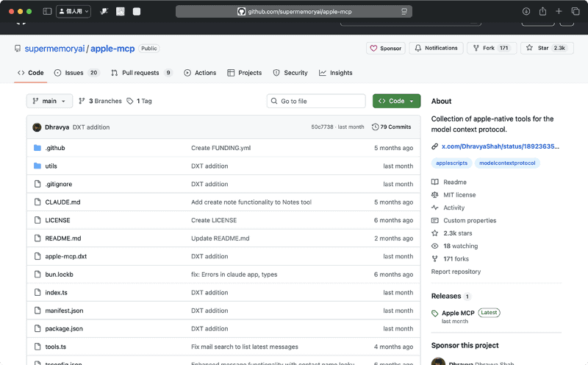Screen dimensions: 588x365
Task: Open the Pull requests tab
Action: [x=142, y=73]
